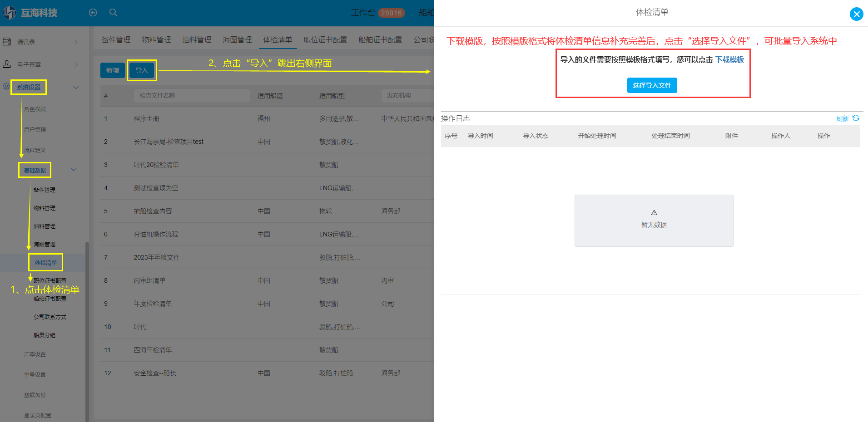Image resolution: width=868 pixels, height=422 pixels.
Task: Open 系统设置 in the sidebar
Action: coord(29,87)
